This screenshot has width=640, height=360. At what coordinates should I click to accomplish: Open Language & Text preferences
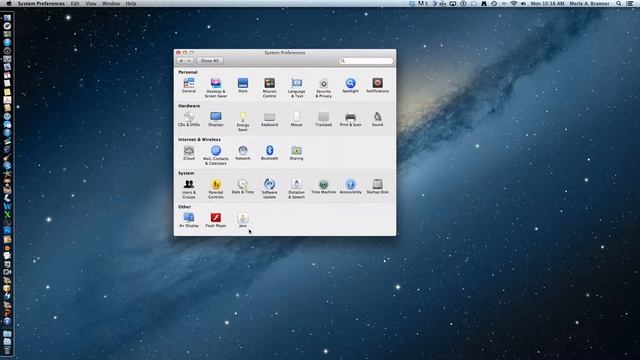coord(296,88)
